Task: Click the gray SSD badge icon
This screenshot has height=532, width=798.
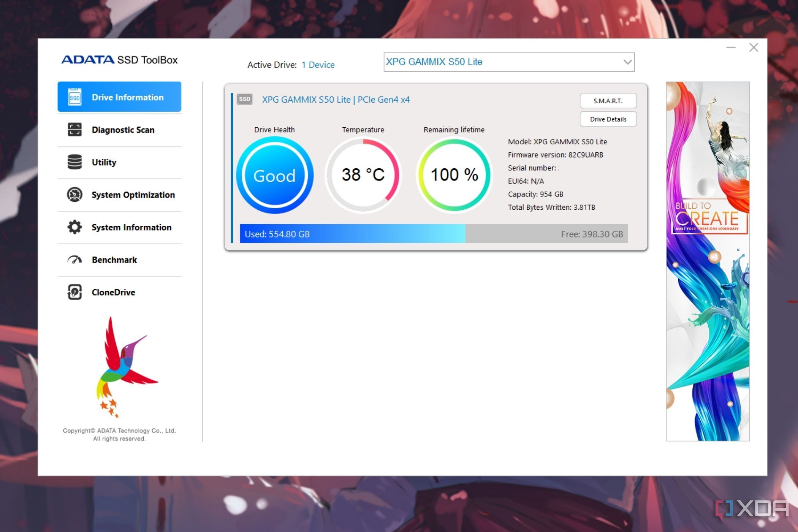Action: coord(244,99)
